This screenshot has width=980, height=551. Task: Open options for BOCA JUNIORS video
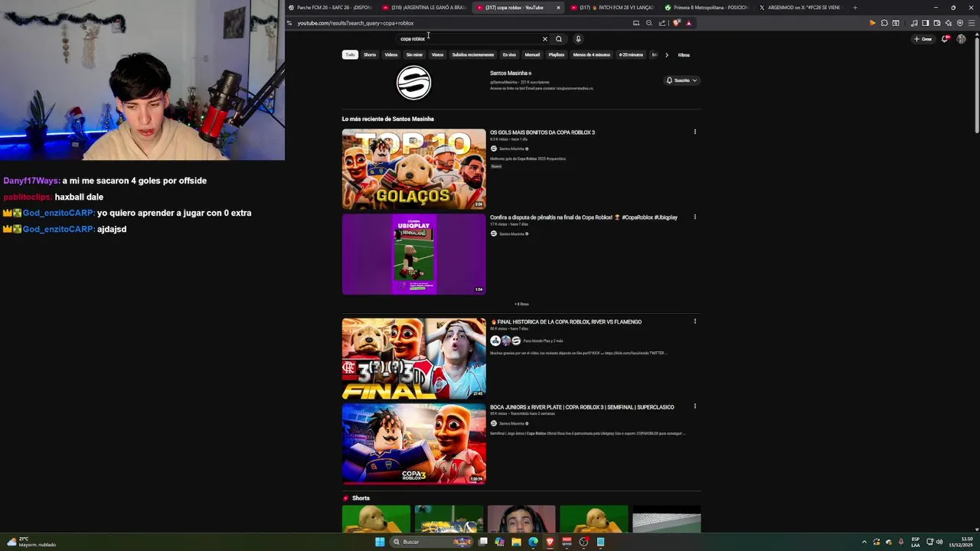[695, 406]
